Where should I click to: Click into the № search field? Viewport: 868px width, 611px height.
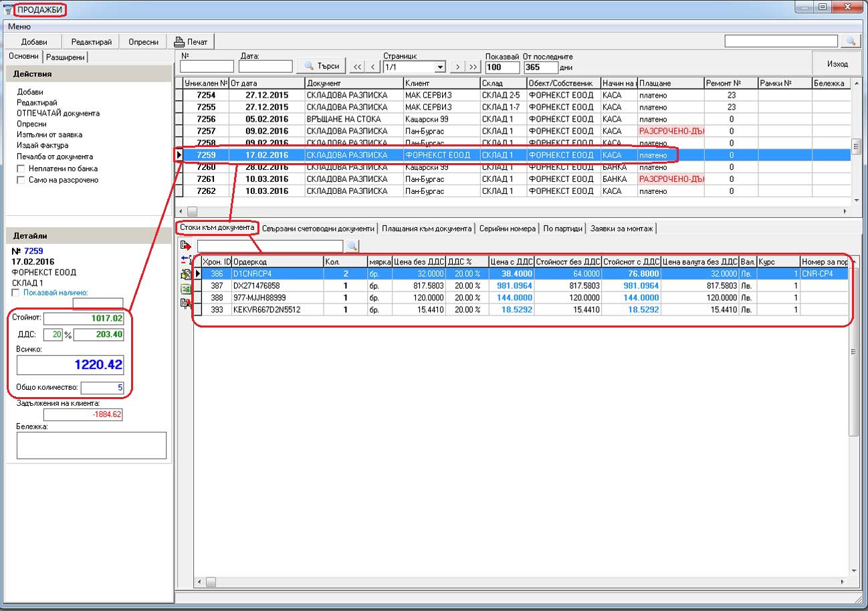point(207,67)
